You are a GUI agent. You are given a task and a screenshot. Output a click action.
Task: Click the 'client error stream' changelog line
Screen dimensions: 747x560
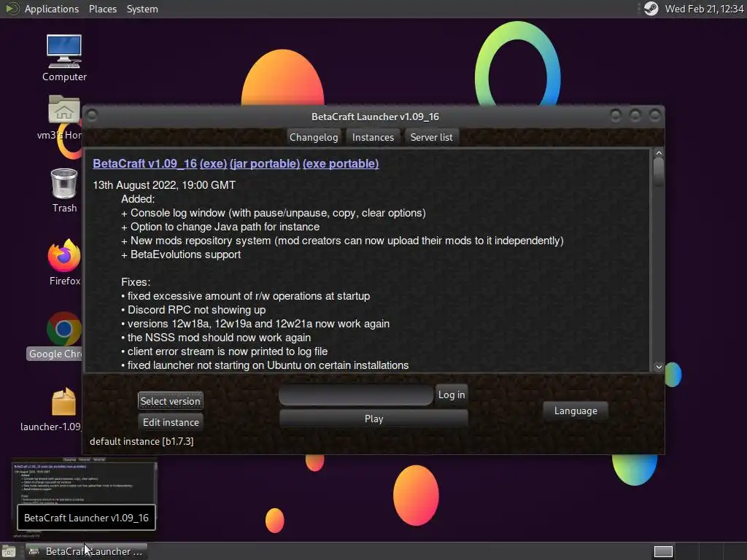click(225, 351)
